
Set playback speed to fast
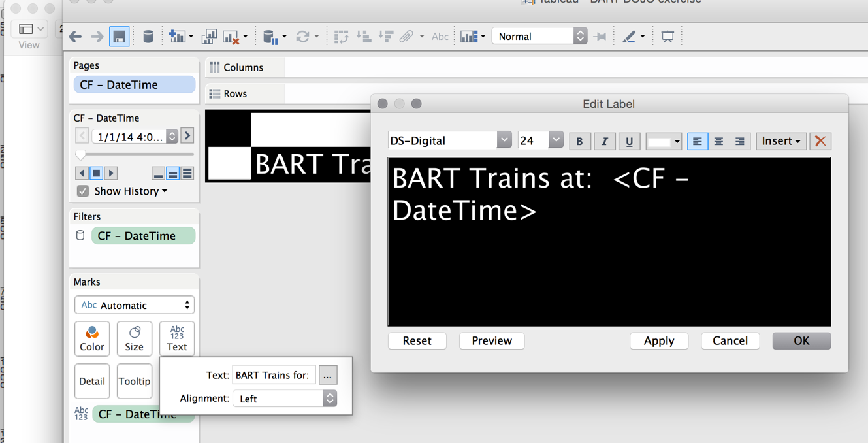187,173
